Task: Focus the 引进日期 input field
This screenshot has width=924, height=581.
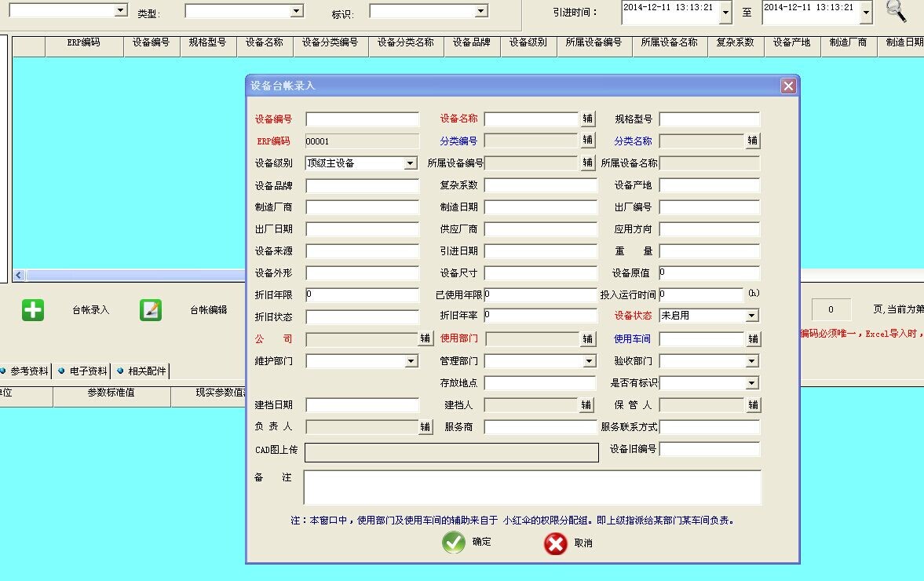Action: [x=540, y=251]
